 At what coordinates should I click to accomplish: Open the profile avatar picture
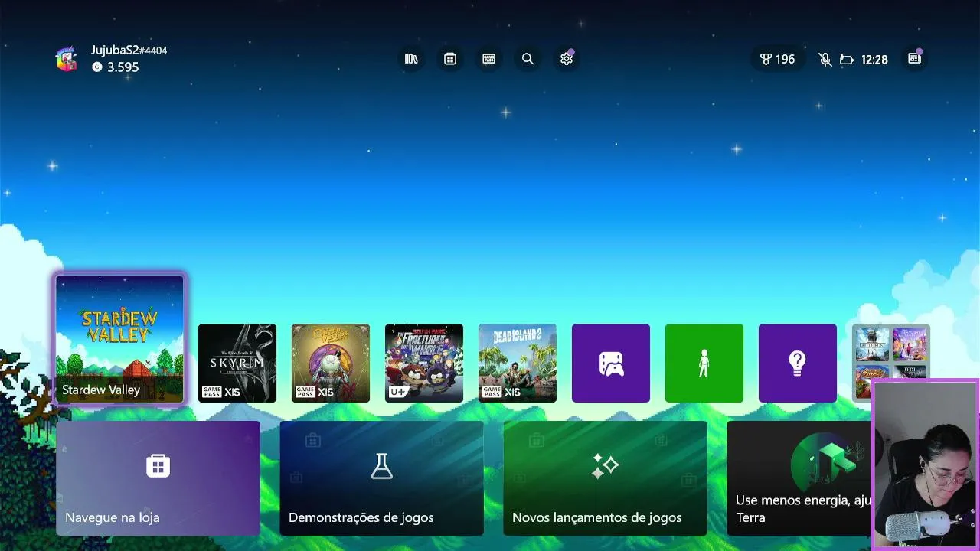(67, 59)
